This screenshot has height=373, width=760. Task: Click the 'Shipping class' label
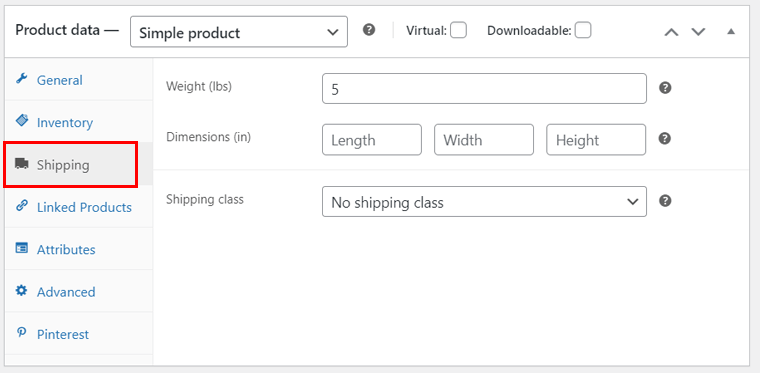[x=205, y=199]
